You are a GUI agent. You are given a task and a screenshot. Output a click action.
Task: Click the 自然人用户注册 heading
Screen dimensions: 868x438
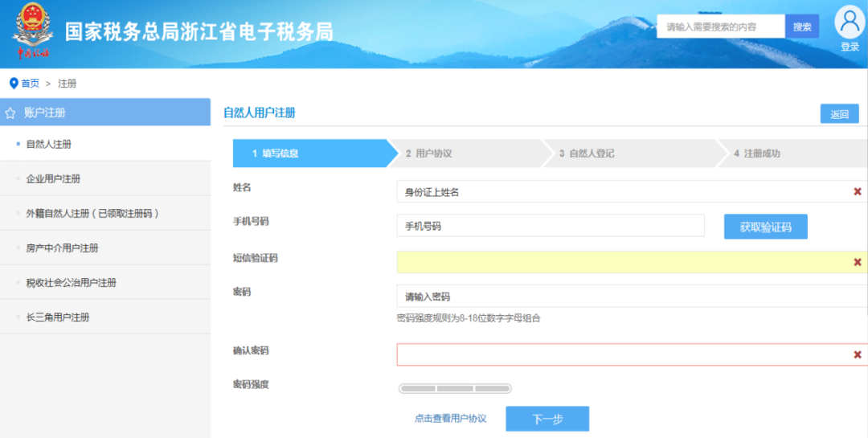[x=259, y=113]
